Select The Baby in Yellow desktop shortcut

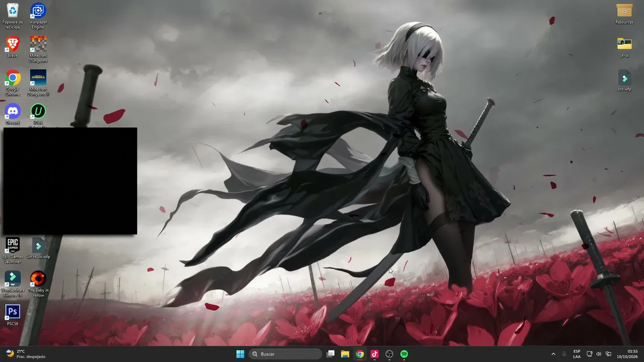(x=38, y=284)
